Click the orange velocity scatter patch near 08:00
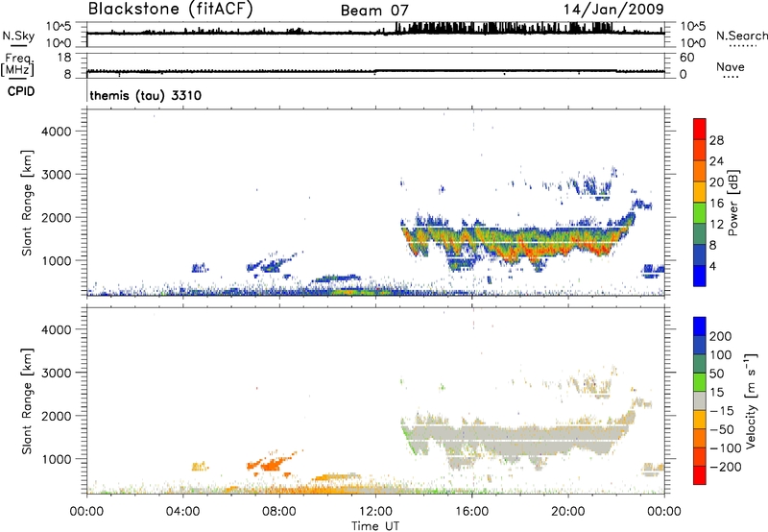Image resolution: width=768 pixels, height=532 pixels. 271,463
